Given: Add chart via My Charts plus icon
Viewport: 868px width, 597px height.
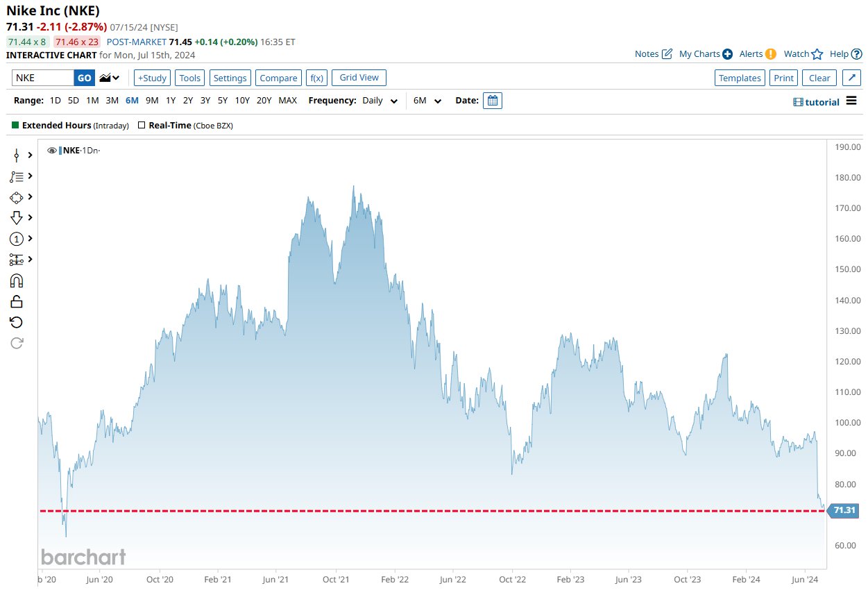Looking at the screenshot, I should coord(727,54).
